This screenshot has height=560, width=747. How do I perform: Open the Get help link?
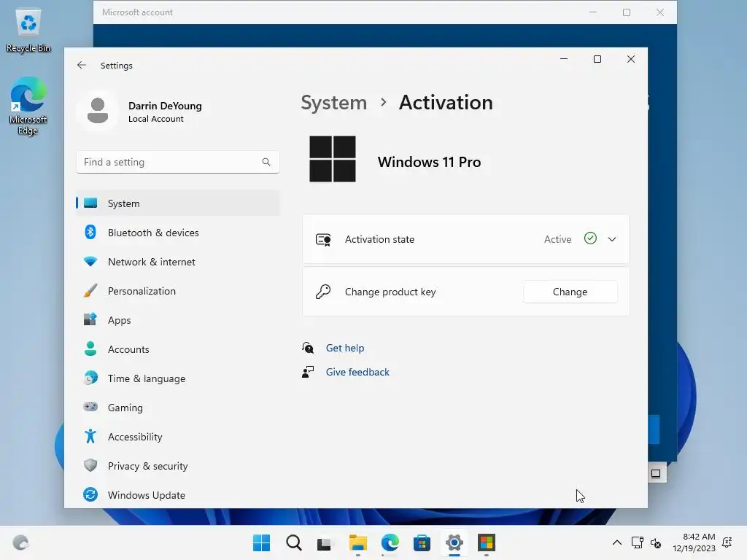345,348
